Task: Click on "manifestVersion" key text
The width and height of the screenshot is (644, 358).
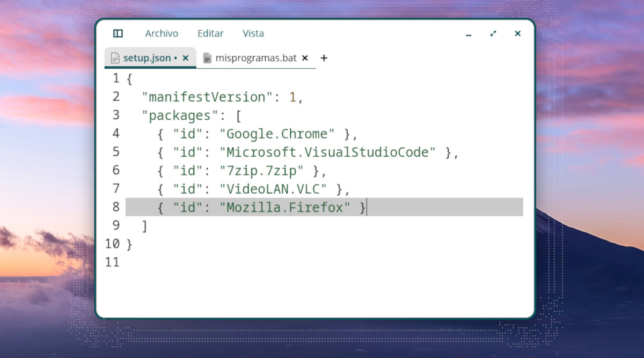Action: coord(207,97)
